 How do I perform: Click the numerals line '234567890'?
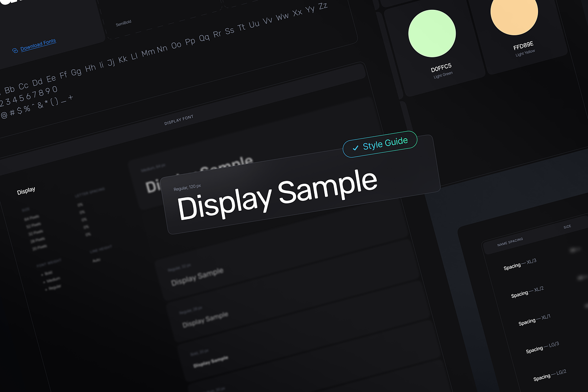(x=29, y=97)
